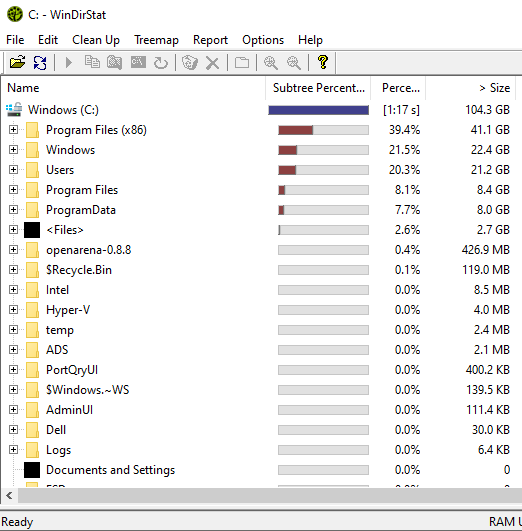
Task: Click the Delete permanently X icon
Action: click(x=212, y=63)
